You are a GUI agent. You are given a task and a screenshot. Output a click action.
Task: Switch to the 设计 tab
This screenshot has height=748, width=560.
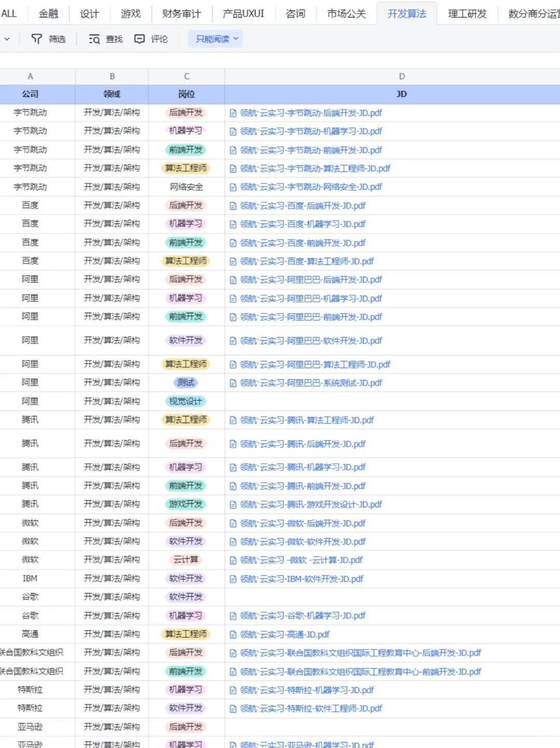[89, 13]
